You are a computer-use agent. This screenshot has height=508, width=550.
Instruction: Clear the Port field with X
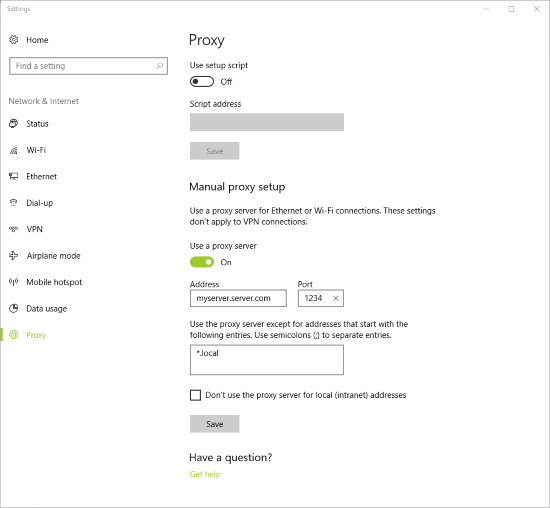[335, 298]
